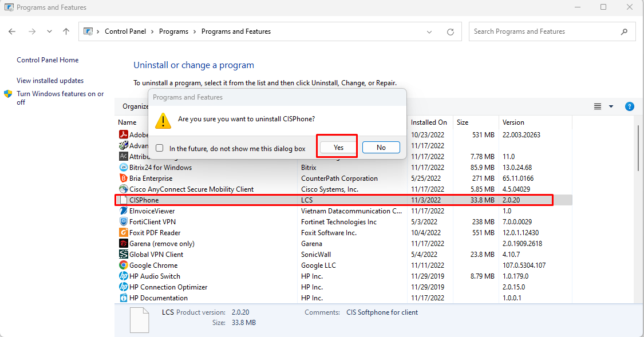Image resolution: width=644 pixels, height=337 pixels.
Task: Select Cisco AnyConnect Secure Mobility Client
Action: (x=191, y=189)
